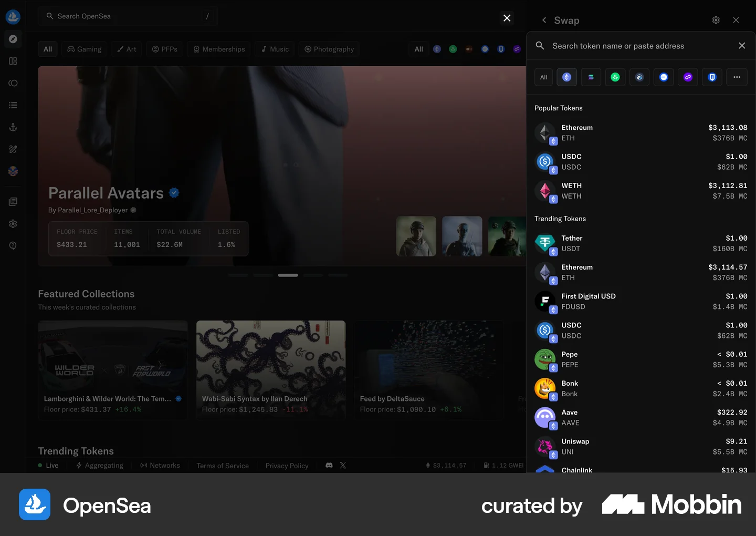Show more chains via ellipsis button
This screenshot has width=756, height=536.
[737, 77]
